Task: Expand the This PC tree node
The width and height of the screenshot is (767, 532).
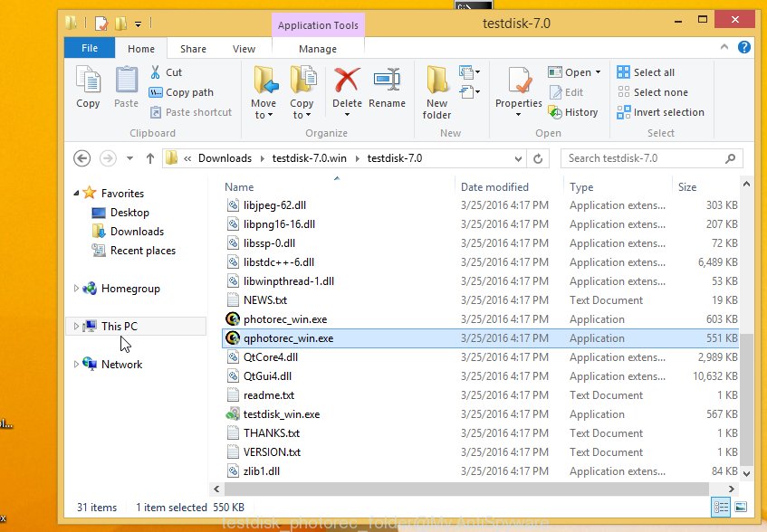Action: coord(76,326)
